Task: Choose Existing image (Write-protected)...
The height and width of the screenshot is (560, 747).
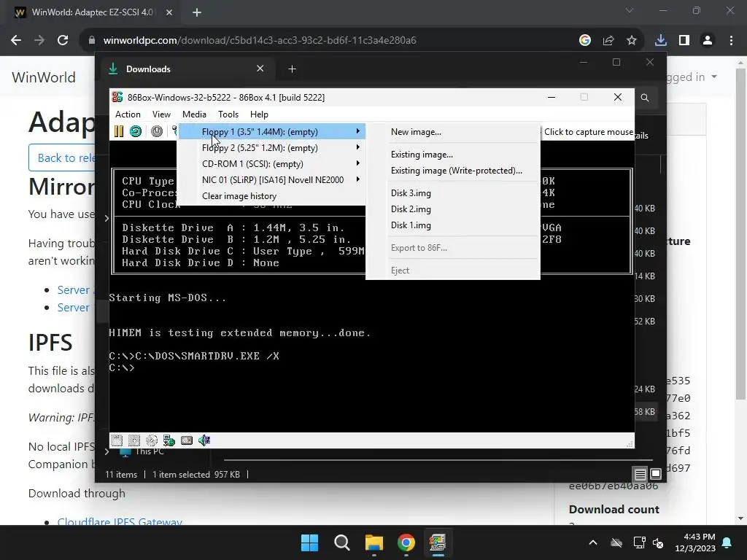Action: (453, 171)
